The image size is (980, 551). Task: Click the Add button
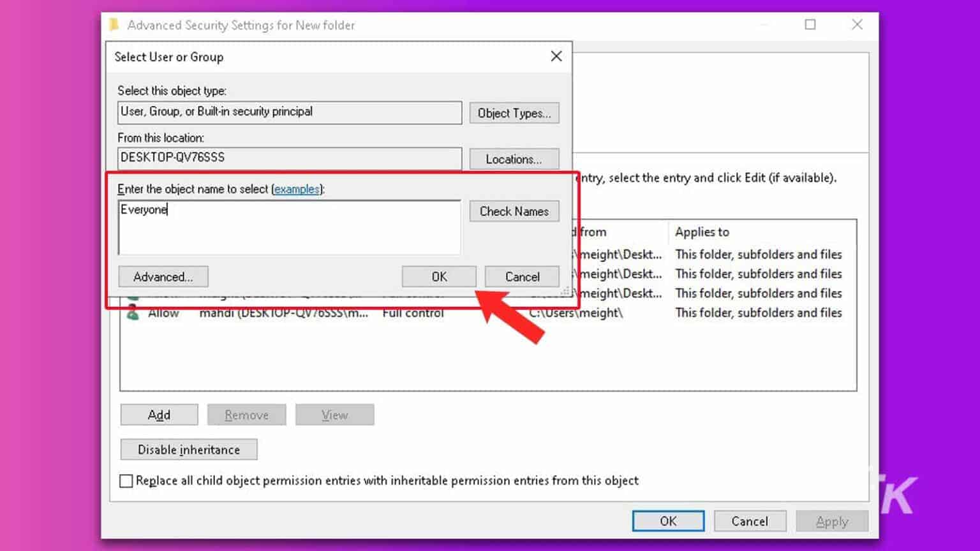click(159, 414)
